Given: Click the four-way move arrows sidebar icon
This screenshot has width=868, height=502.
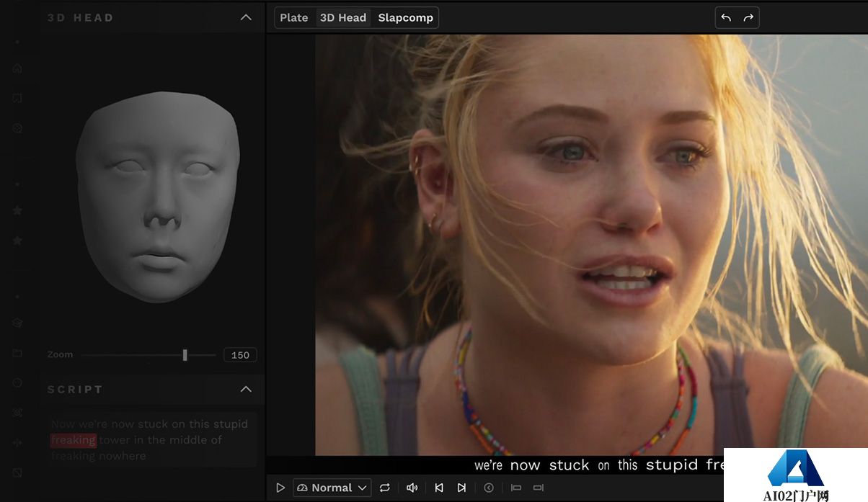Looking at the screenshot, I should click(x=17, y=442).
